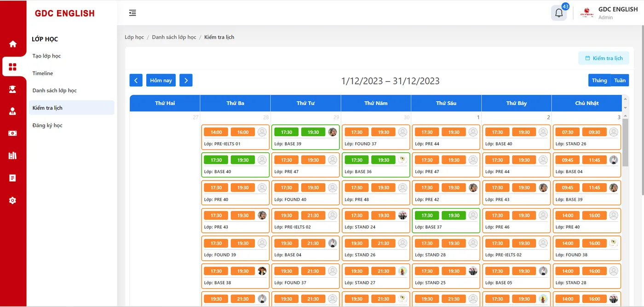Open the settings gear icon in the sidebar
Screen dimensions: 644x307
13,200
